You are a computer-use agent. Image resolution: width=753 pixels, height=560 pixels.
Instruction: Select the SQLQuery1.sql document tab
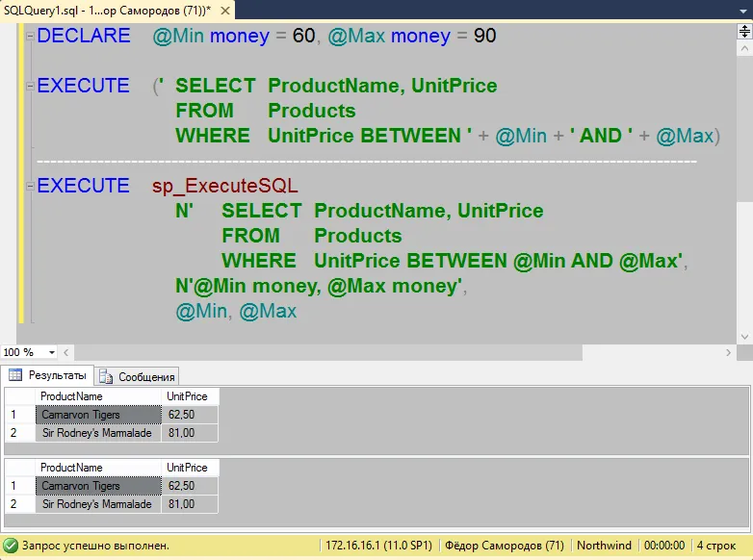(106, 9)
